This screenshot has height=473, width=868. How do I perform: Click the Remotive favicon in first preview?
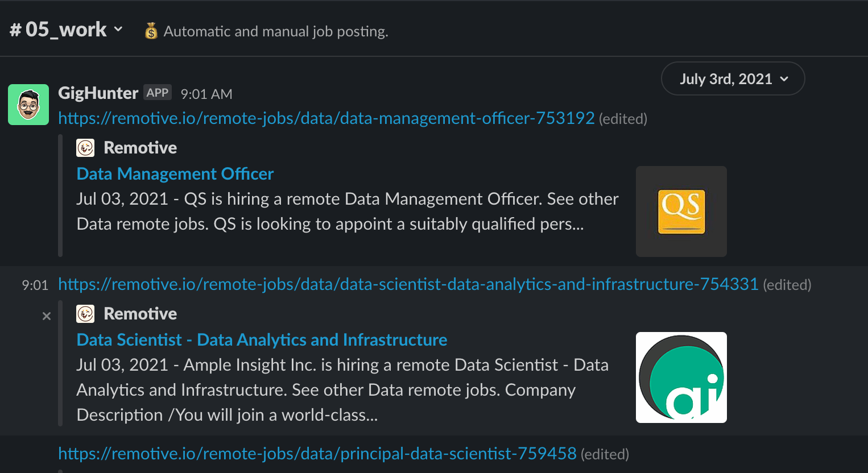click(85, 148)
